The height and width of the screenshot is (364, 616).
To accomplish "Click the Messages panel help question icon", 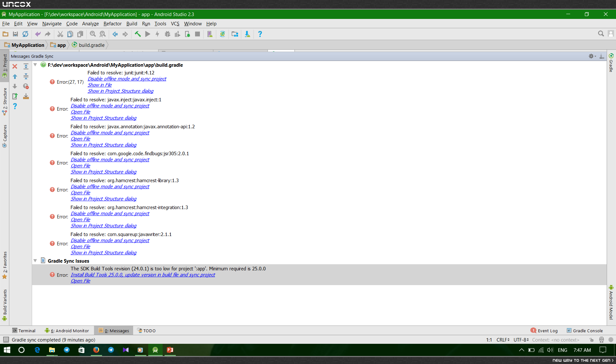I will 15,106.
